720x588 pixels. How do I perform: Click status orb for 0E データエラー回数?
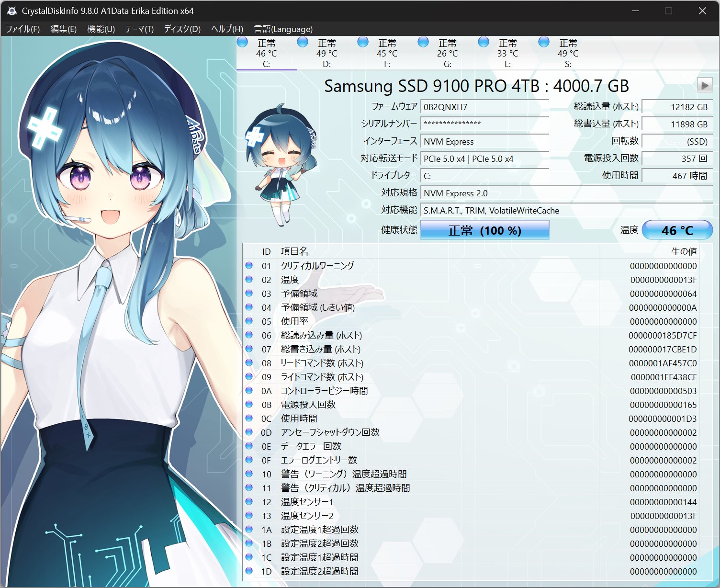249,446
